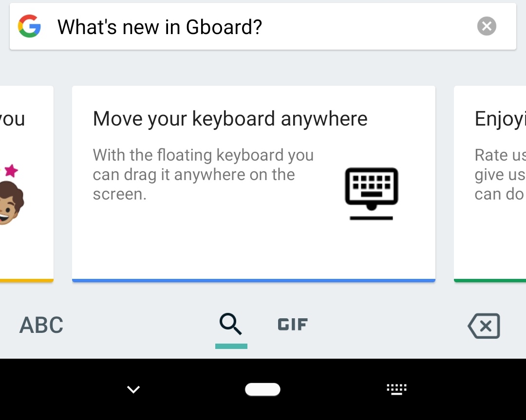
Task: Clear the search query with the X icon
Action: click(x=486, y=26)
